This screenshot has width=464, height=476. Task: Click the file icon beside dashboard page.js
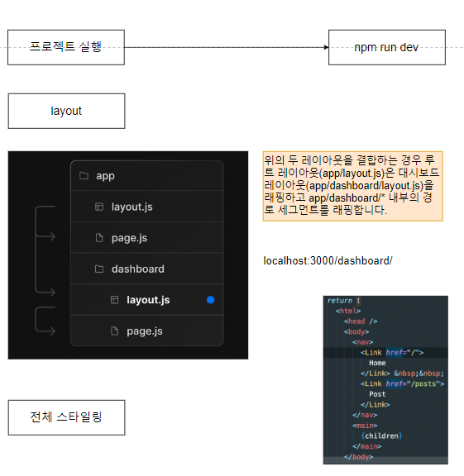[114, 331]
